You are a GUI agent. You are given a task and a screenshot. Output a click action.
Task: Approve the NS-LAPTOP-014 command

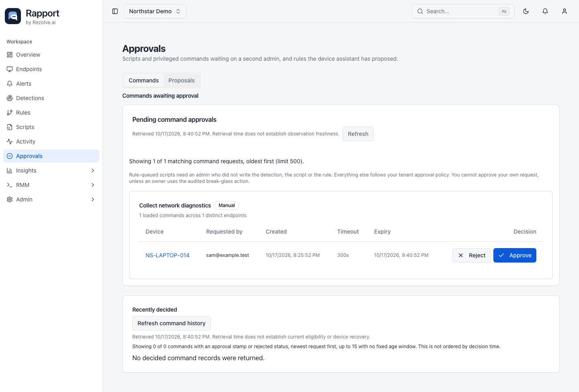click(515, 255)
